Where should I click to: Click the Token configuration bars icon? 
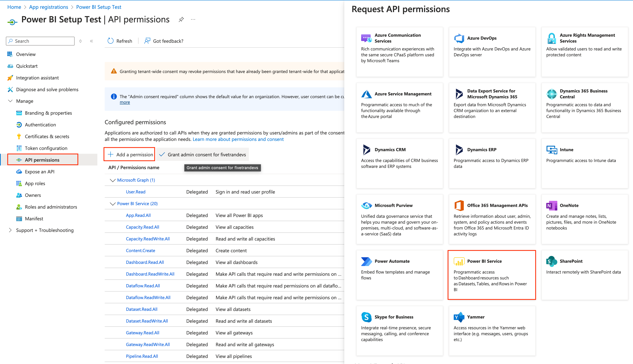(19, 148)
